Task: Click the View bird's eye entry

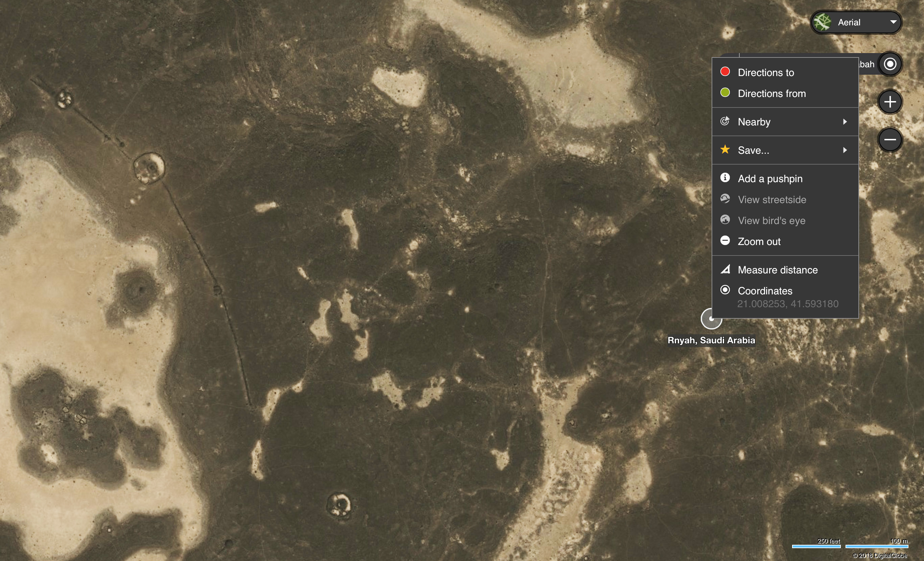Action: tap(771, 221)
